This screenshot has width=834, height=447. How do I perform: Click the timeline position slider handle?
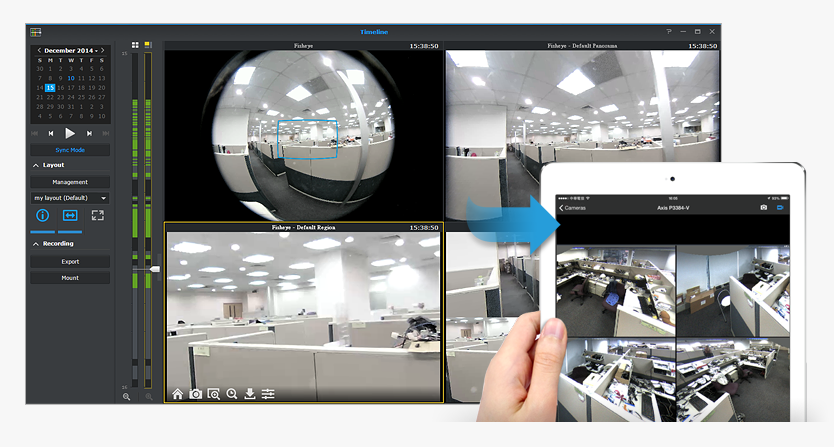[154, 269]
